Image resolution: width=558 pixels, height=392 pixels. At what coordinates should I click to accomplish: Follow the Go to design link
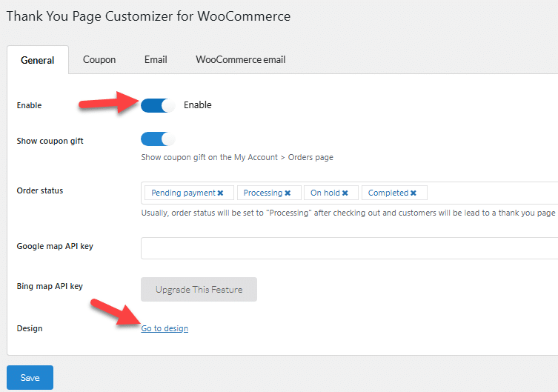click(165, 328)
